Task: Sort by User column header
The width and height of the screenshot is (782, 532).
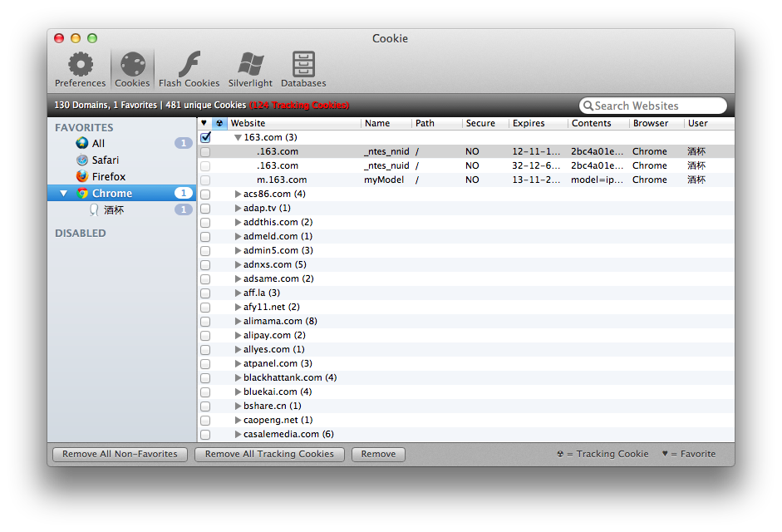Action: tap(709, 123)
